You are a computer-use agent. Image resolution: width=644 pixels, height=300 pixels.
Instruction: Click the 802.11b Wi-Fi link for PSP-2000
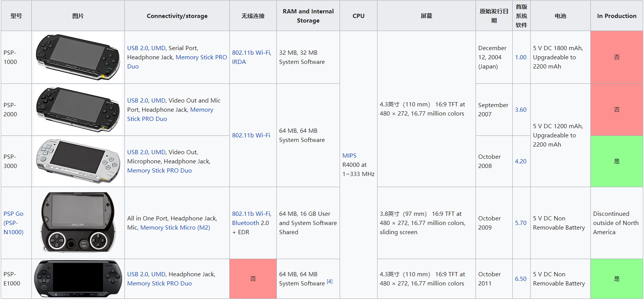pyautogui.click(x=251, y=135)
